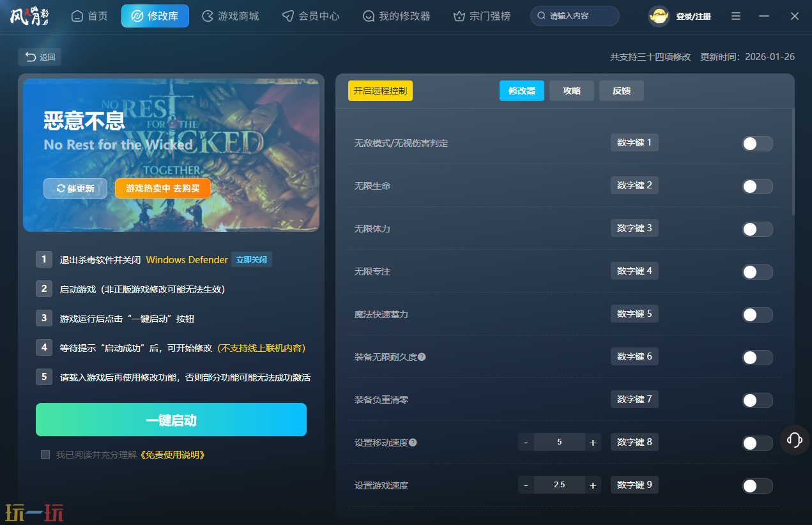
Task: Enable 设置移动速度 switch
Action: click(x=758, y=443)
